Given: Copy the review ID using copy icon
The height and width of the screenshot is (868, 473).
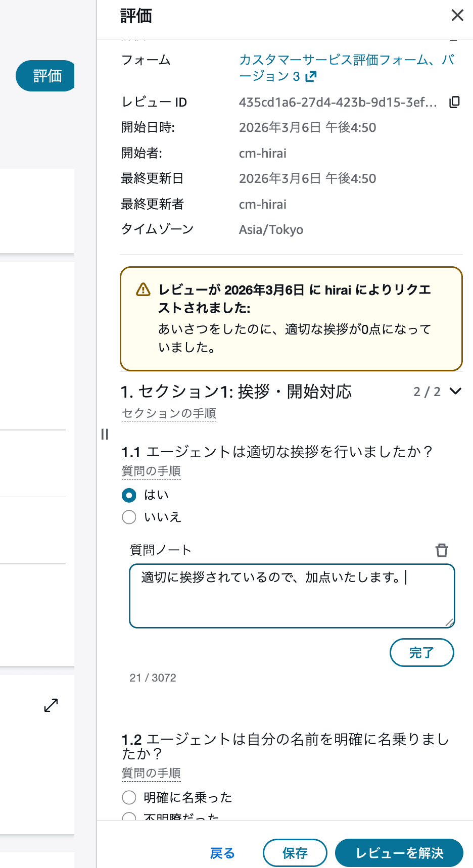Looking at the screenshot, I should [x=454, y=102].
